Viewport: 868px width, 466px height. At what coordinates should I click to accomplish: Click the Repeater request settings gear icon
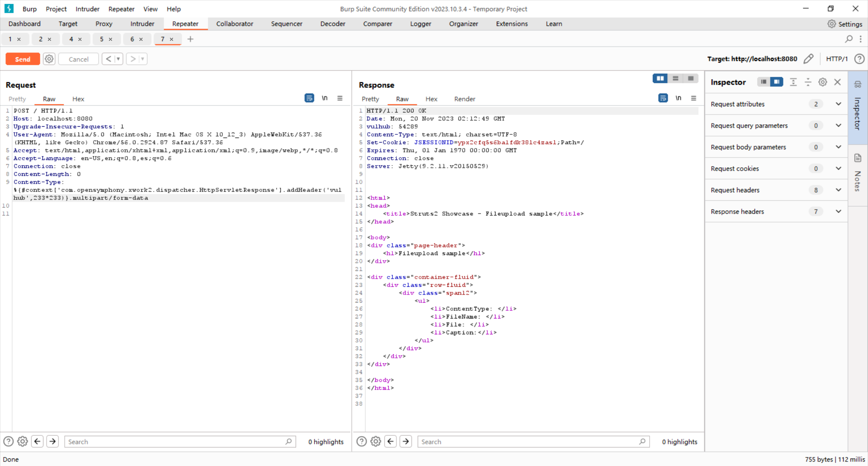pos(49,59)
